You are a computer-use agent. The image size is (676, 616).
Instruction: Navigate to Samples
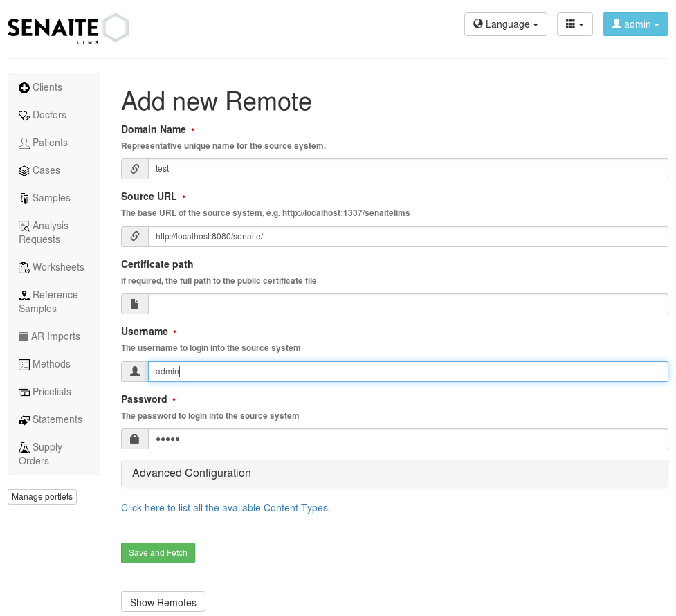(50, 198)
